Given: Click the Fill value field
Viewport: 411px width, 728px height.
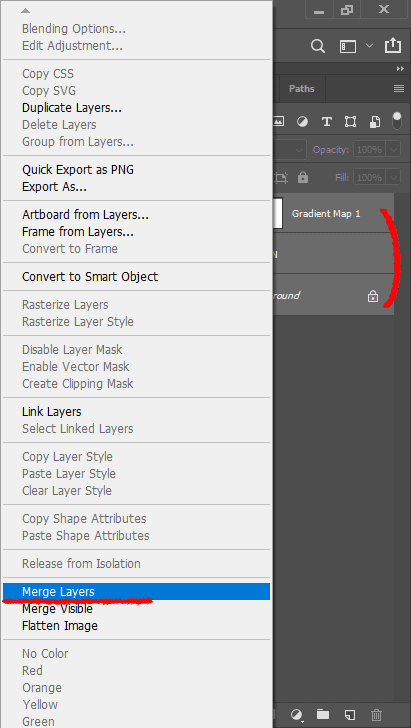Looking at the screenshot, I should [x=370, y=177].
